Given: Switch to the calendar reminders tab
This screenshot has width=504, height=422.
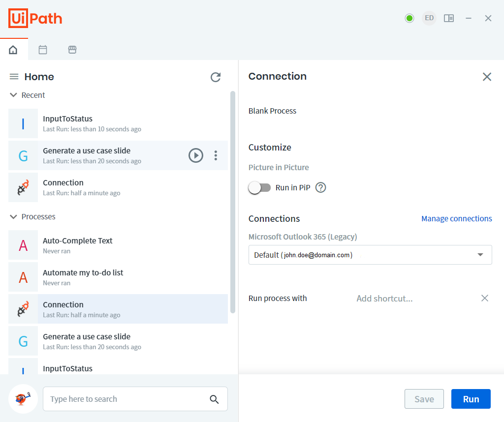Looking at the screenshot, I should point(43,50).
